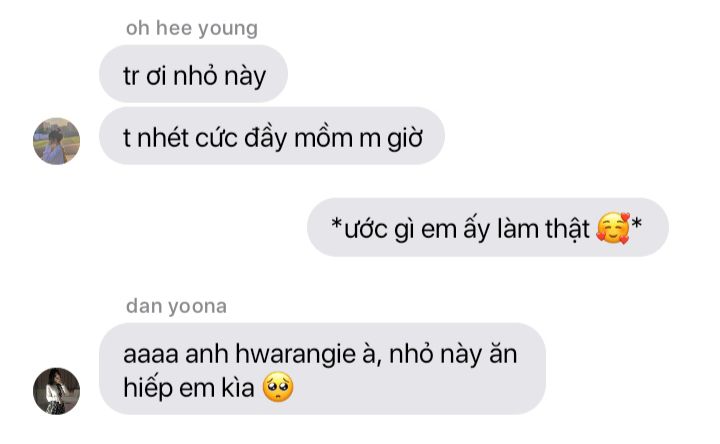Select dan yoona's message about hwarangie
This screenshot has width=720, height=444.
[322, 369]
